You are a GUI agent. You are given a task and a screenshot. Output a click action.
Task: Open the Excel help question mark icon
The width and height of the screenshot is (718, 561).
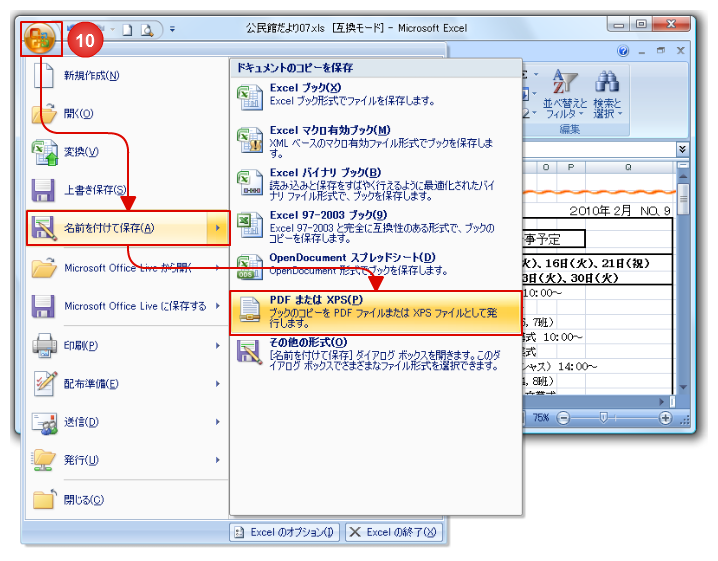(x=623, y=51)
